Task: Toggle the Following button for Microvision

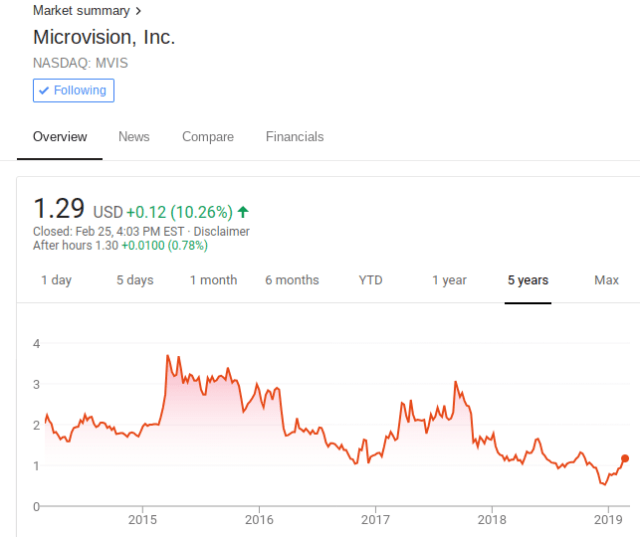Action: (74, 90)
